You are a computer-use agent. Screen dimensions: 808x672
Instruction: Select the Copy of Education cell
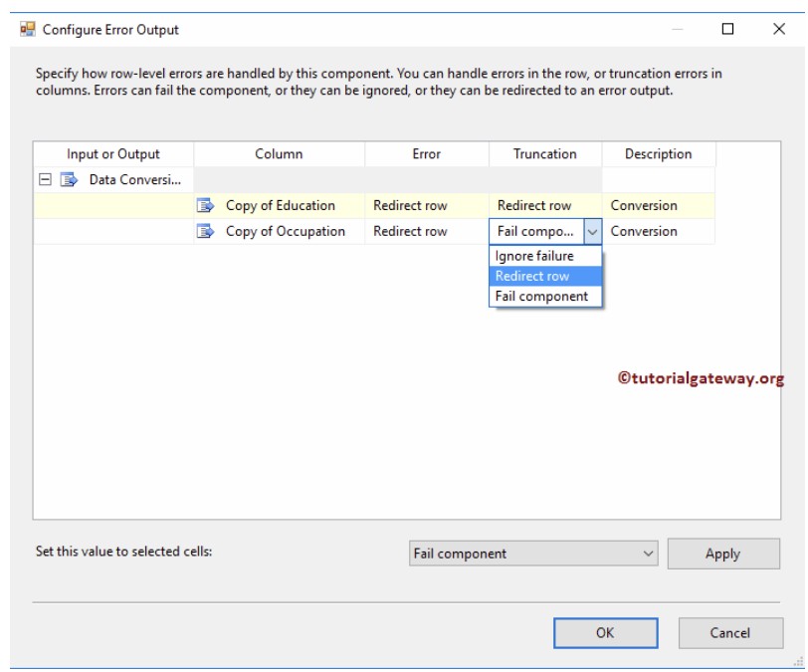pos(280,206)
